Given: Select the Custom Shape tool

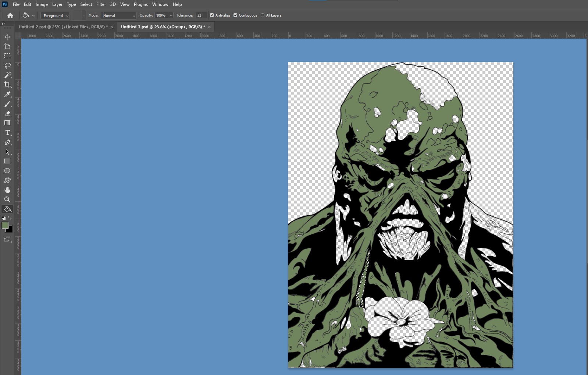Looking at the screenshot, I should point(7,180).
